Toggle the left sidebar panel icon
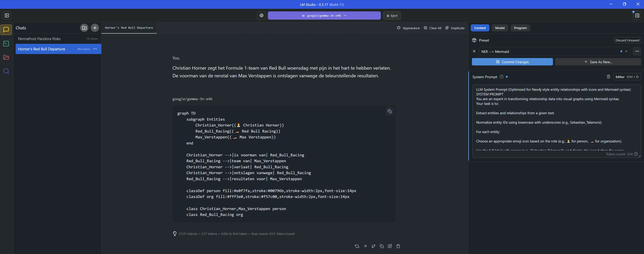Screen dimensions: 644x254 (7, 15)
